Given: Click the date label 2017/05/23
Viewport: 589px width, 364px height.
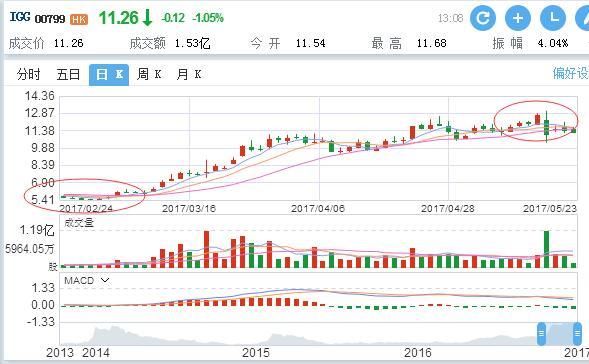Looking at the screenshot, I should click(x=550, y=208).
